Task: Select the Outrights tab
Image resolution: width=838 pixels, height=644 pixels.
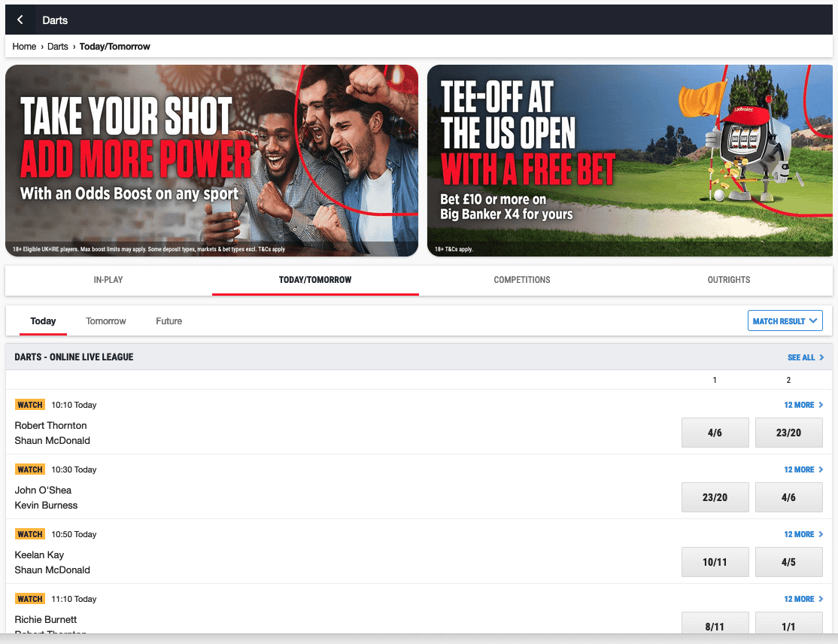Action: 728,280
